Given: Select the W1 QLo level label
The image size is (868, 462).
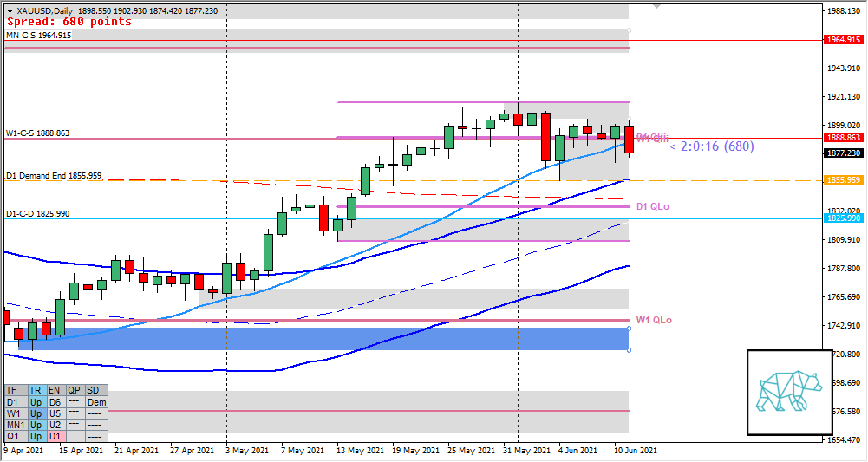Looking at the screenshot, I should tap(653, 320).
